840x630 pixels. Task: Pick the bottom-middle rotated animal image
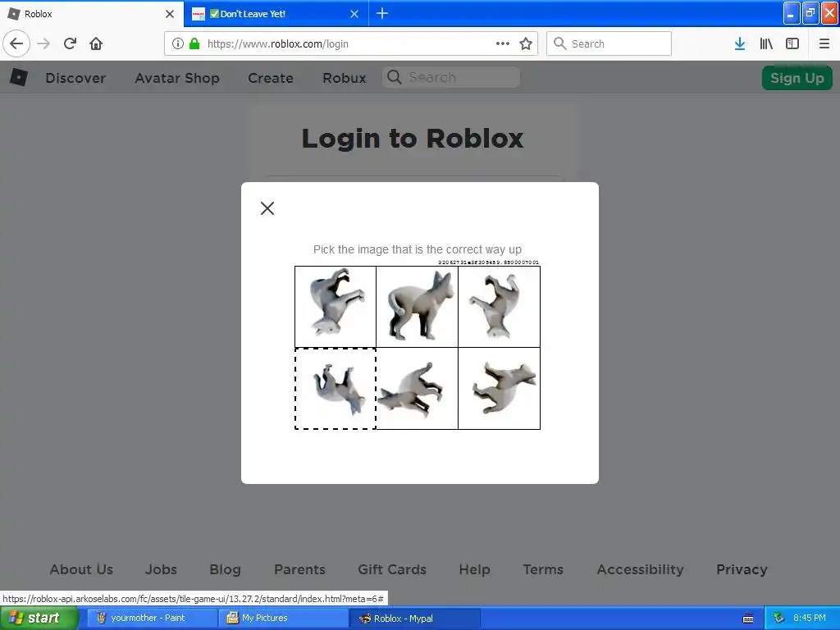click(418, 388)
